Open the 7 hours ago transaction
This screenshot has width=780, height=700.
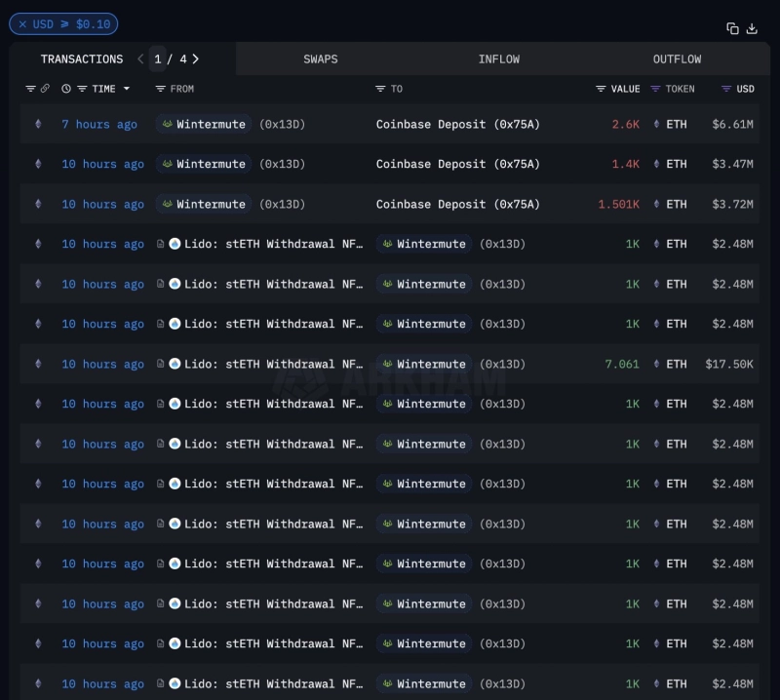98,125
